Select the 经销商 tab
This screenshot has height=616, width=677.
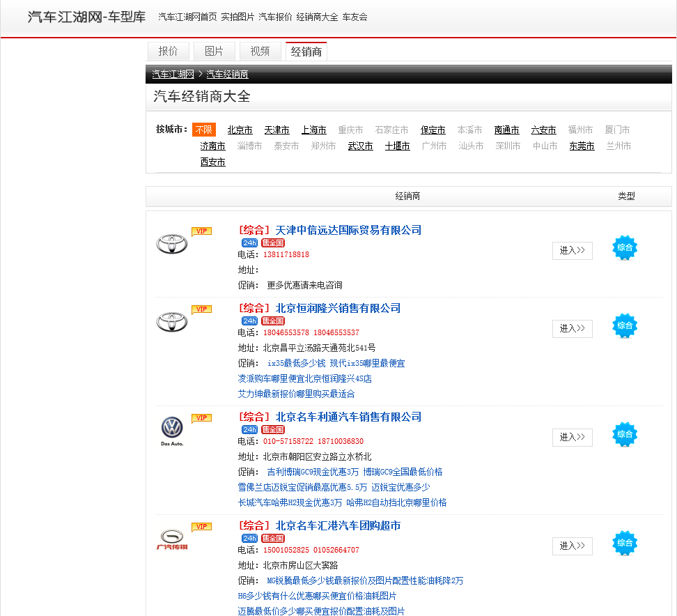[x=306, y=52]
